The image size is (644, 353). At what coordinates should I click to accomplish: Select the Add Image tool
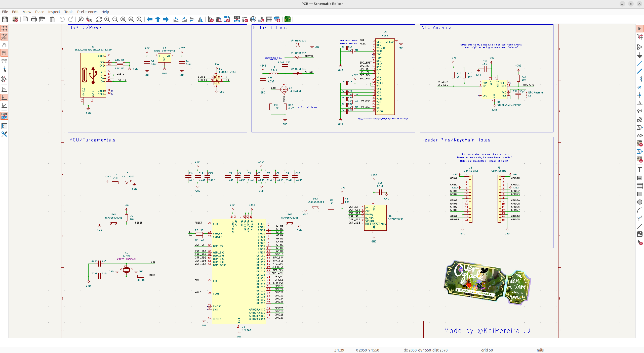click(x=639, y=234)
